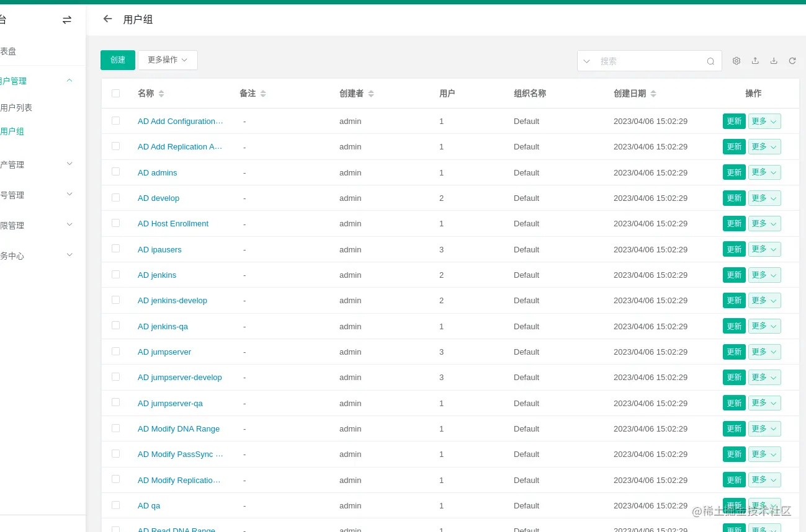This screenshot has height=532, width=806.
Task: Click 更新 for AD Add Replication row
Action: [734, 147]
